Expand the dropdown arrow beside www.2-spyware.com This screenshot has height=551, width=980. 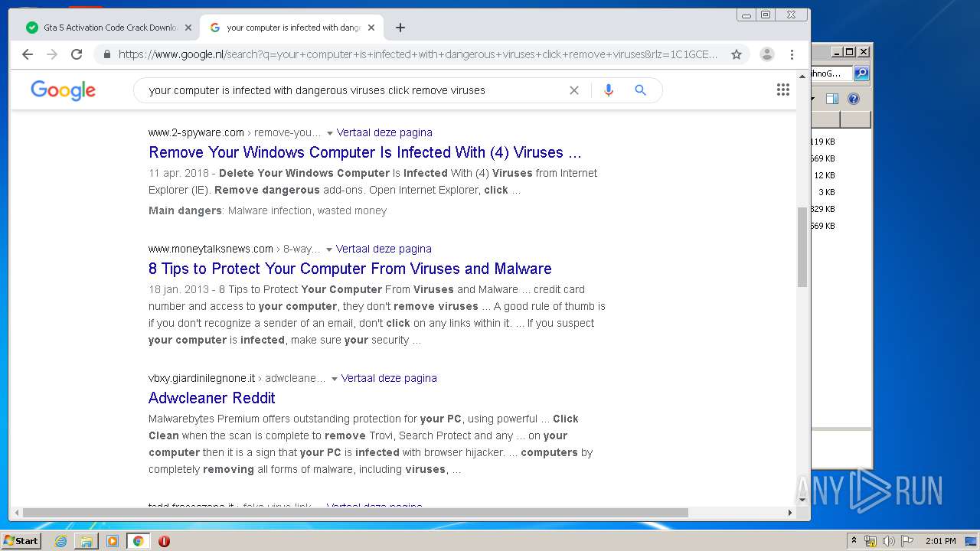[x=329, y=133]
